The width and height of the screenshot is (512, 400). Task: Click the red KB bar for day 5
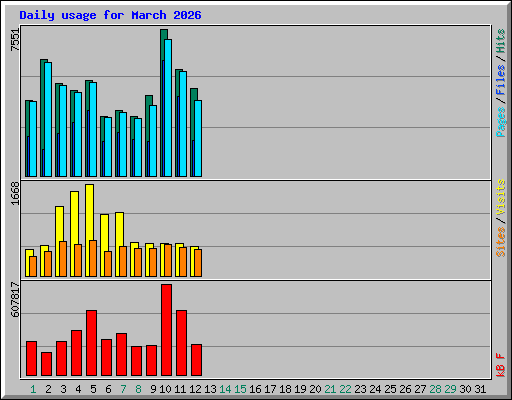[91, 343]
